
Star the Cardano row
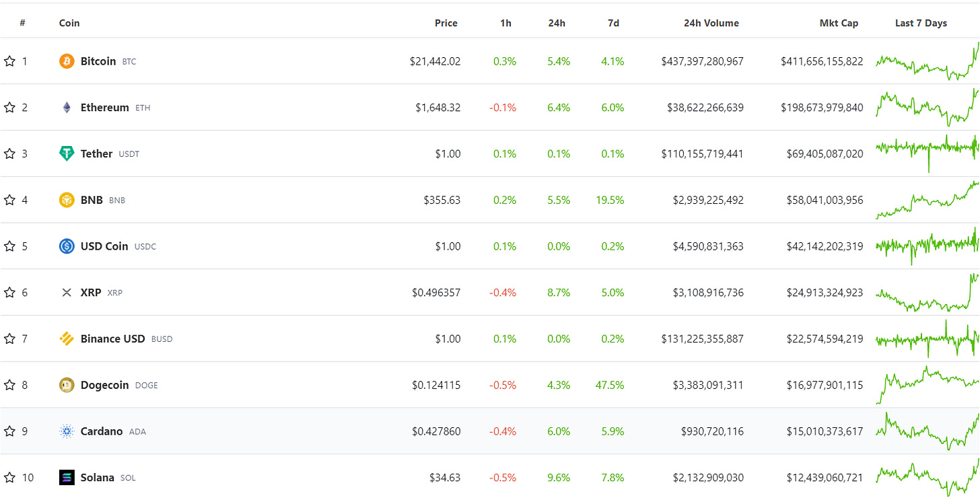(x=9, y=431)
